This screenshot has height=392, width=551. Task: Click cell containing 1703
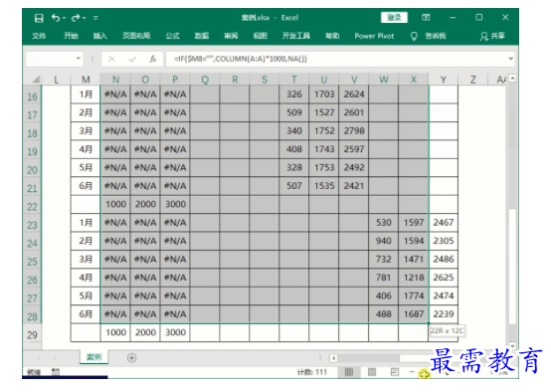pyautogui.click(x=324, y=95)
